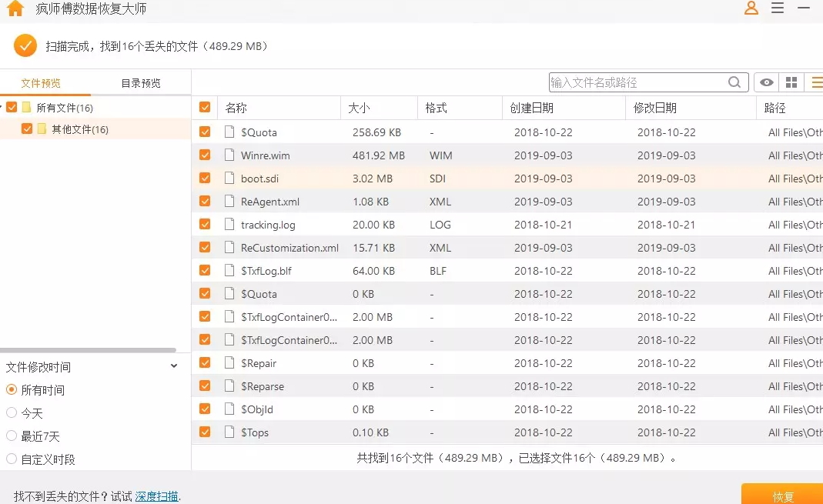This screenshot has width=823, height=504.
Task: Select the 最近7天 radio option
Action: pyautogui.click(x=12, y=436)
